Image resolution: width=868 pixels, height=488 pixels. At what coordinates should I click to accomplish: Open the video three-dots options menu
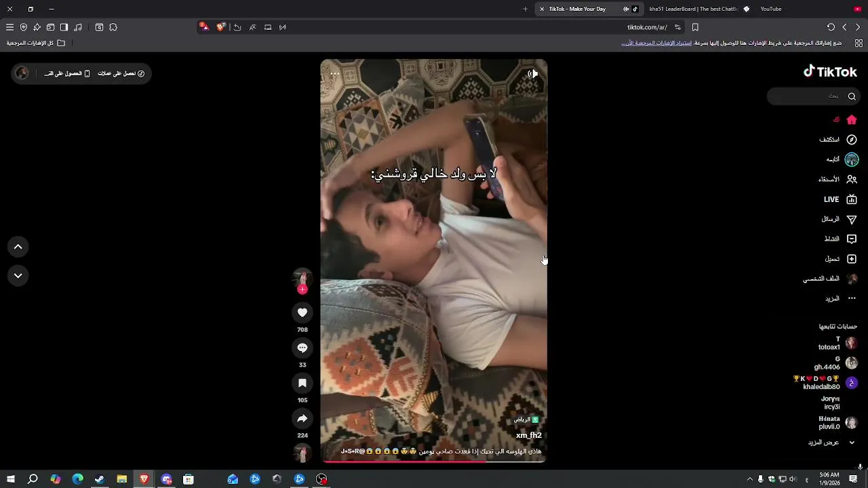[334, 73]
